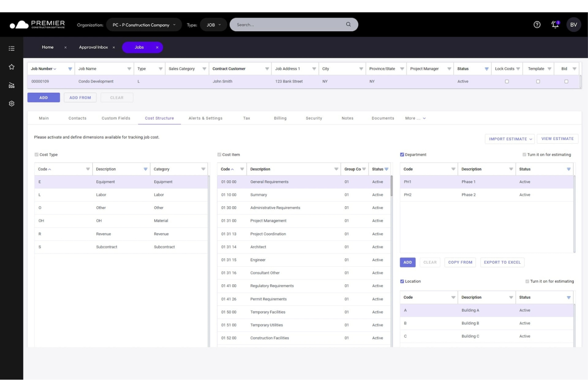Open the BV user avatar menu
The width and height of the screenshot is (588, 392).
point(573,25)
